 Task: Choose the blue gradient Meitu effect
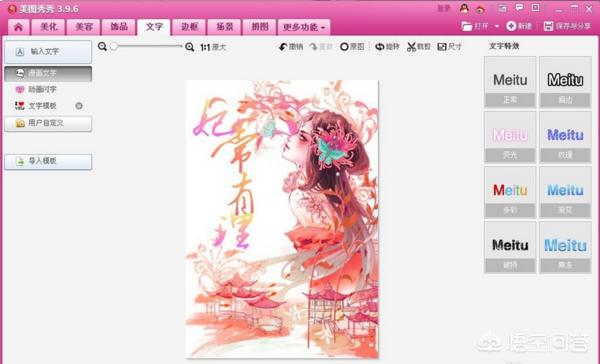click(x=565, y=192)
